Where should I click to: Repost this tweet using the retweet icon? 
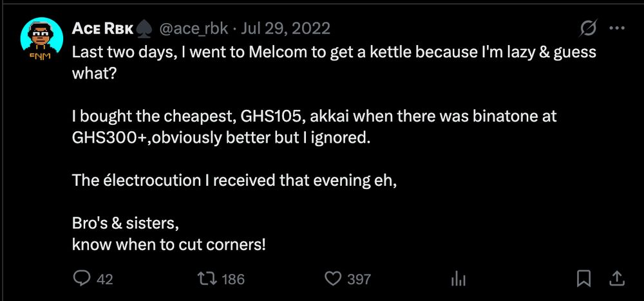(208, 278)
